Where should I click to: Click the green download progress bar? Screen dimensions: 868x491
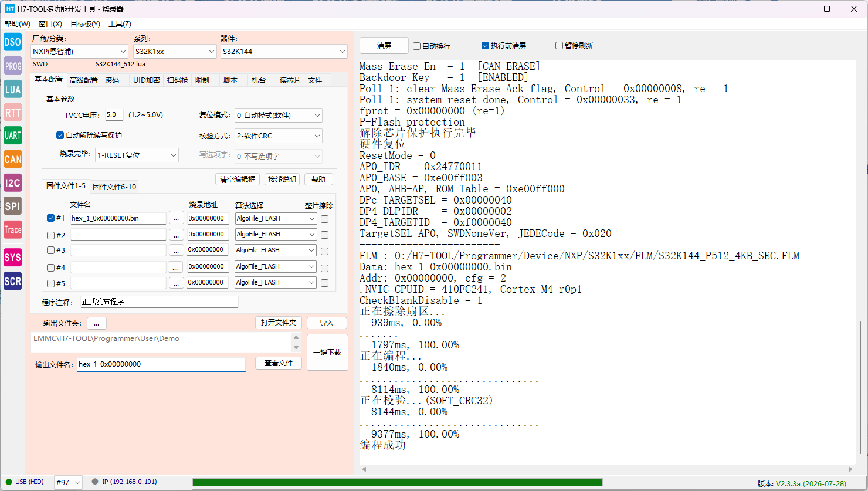tap(397, 482)
